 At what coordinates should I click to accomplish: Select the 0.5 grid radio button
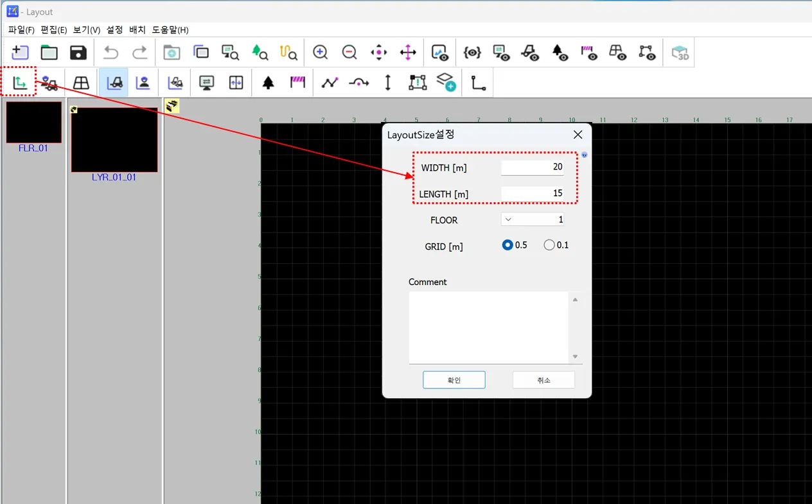pyautogui.click(x=507, y=245)
